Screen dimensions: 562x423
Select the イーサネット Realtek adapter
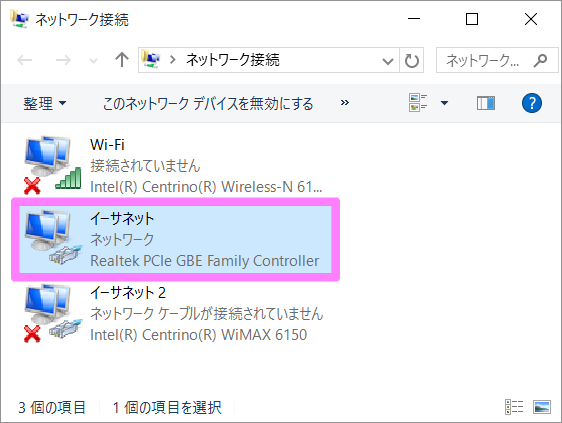176,239
